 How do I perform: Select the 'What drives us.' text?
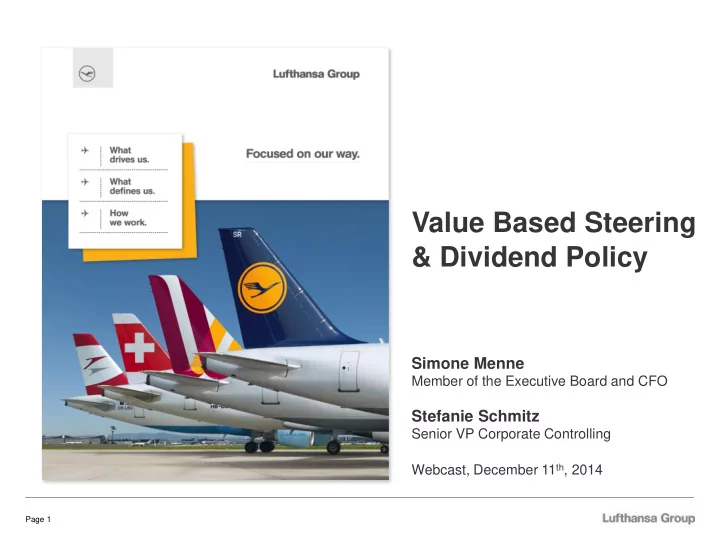point(129,155)
